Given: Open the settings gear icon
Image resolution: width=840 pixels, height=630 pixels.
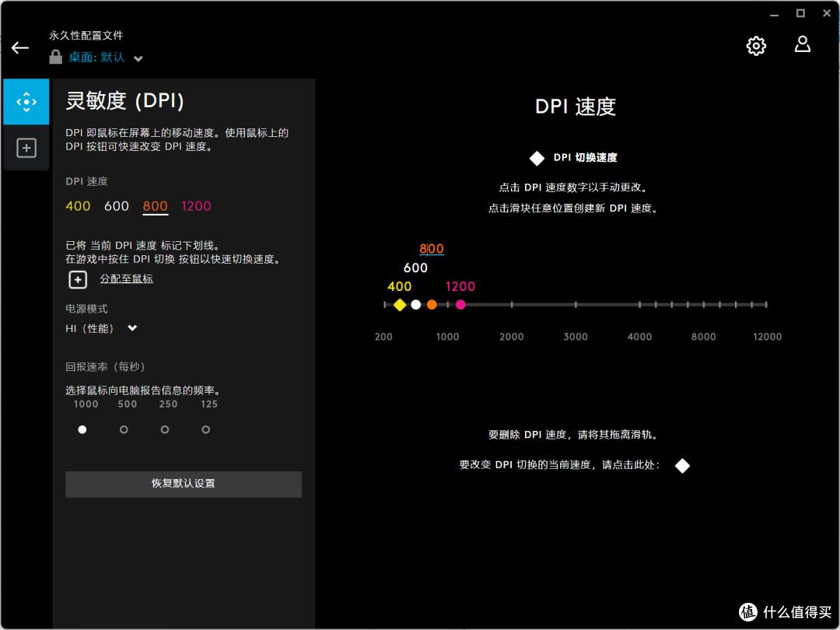Looking at the screenshot, I should [755, 45].
